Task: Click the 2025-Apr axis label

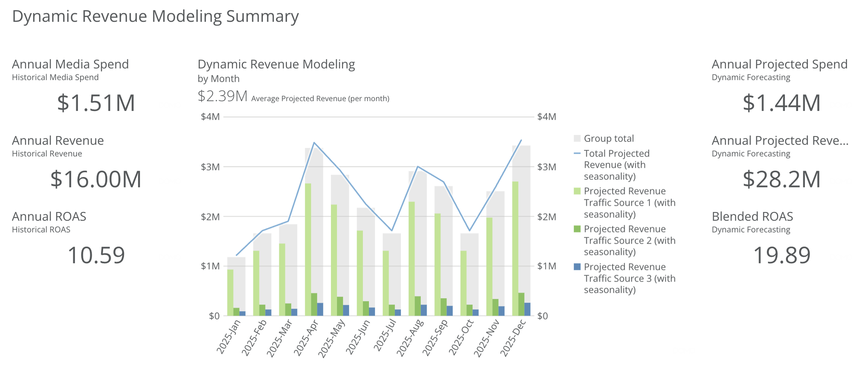Action: pos(306,337)
